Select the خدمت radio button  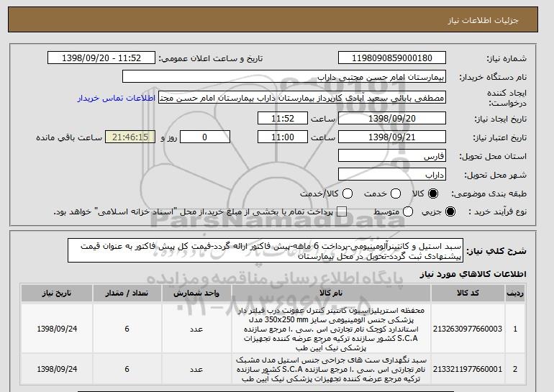396,193
